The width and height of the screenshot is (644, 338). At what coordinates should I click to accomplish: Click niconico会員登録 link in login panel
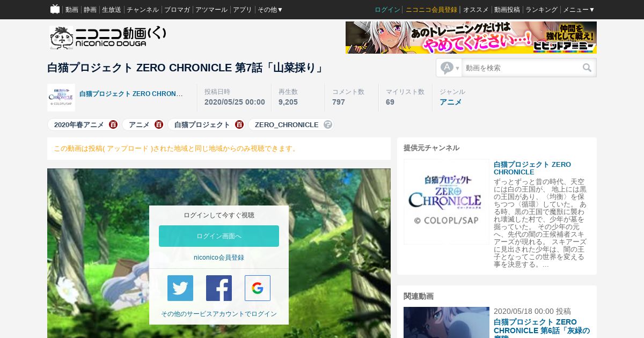tap(219, 258)
